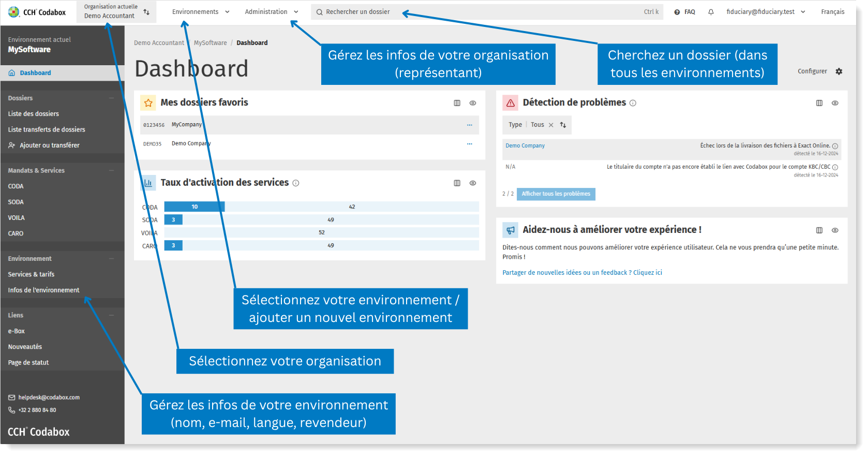Click the CODA activation progress bar
The width and height of the screenshot is (868, 456).
(322, 207)
